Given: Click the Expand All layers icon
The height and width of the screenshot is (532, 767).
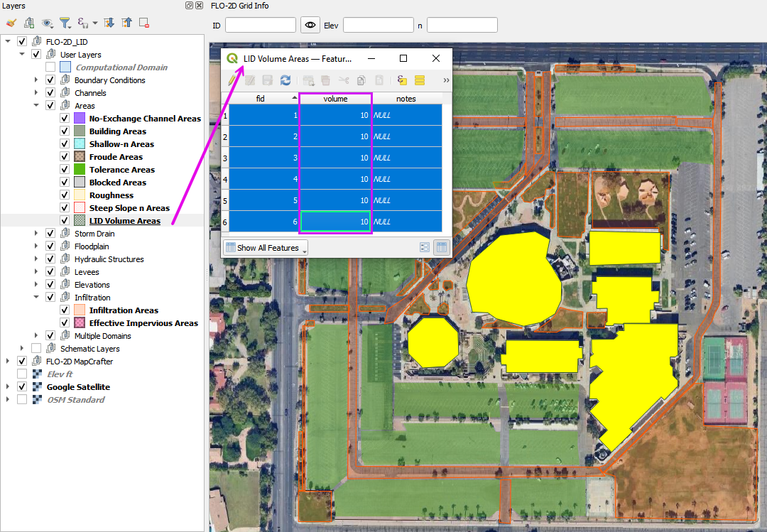Looking at the screenshot, I should tap(109, 23).
